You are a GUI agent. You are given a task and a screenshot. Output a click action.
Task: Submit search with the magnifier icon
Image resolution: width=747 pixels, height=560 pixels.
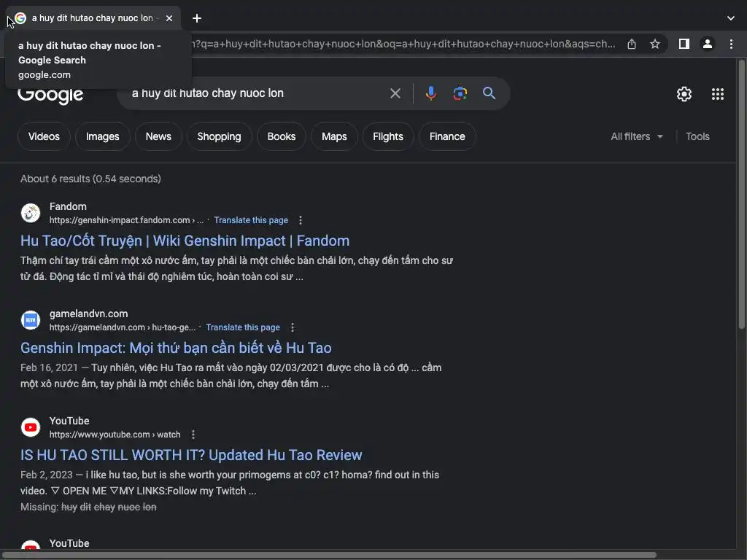tap(489, 93)
